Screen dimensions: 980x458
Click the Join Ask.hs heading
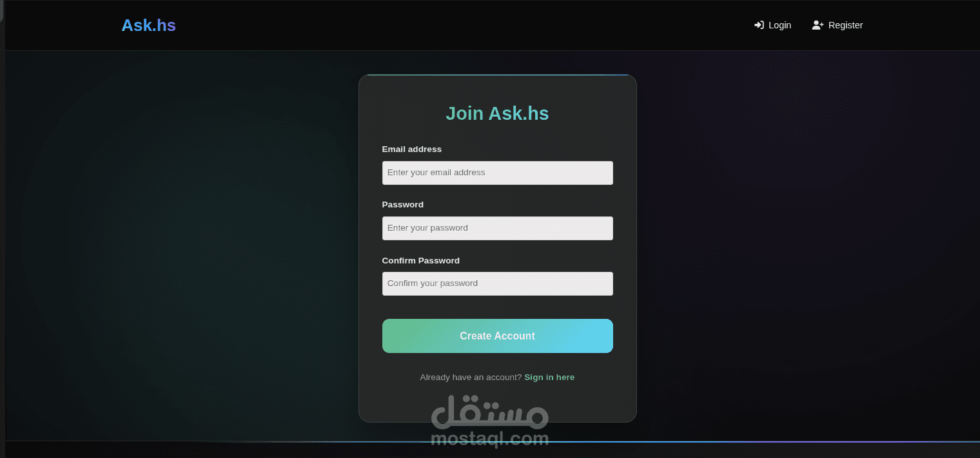(497, 113)
